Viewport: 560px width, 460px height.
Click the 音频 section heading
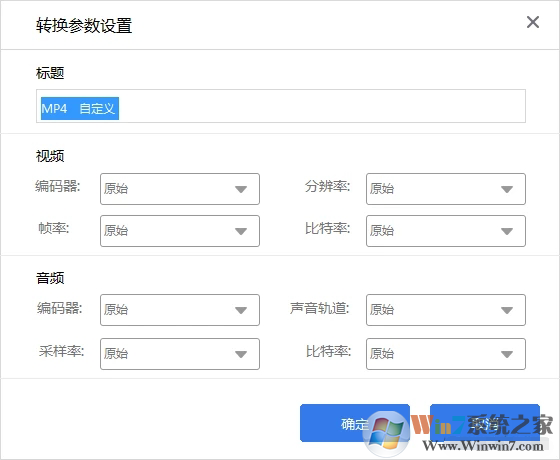pos(50,278)
